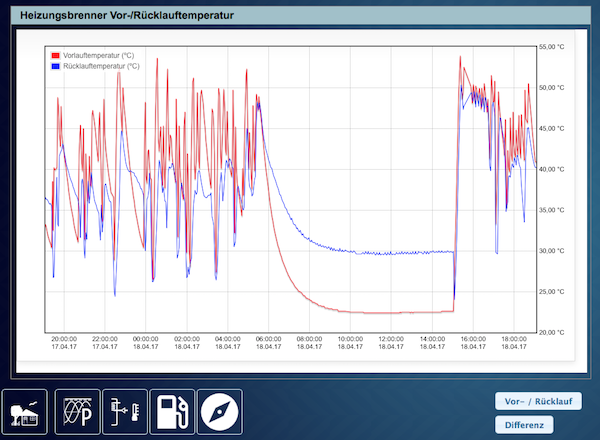This screenshot has height=440, width=600.
Task: Click the 25,00 °C axis label
Action: pos(551,292)
